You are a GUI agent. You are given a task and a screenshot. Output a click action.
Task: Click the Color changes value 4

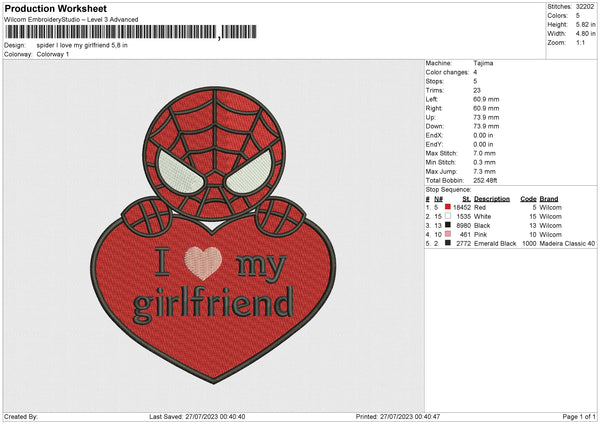475,72
